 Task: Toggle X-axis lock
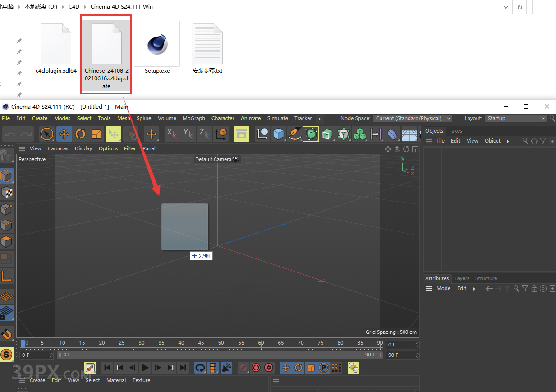coord(172,134)
